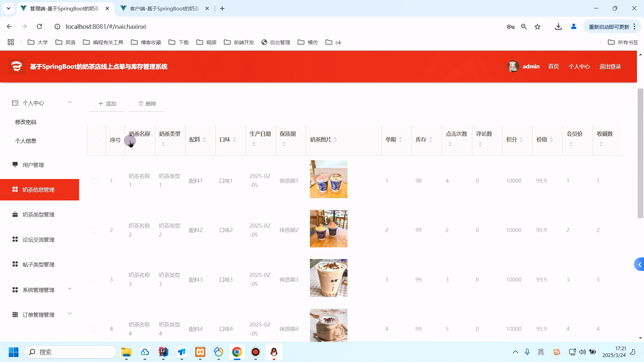Click the 论坛交流管理 panel icon
Screen dimensions: 644x362
[x=15, y=239]
